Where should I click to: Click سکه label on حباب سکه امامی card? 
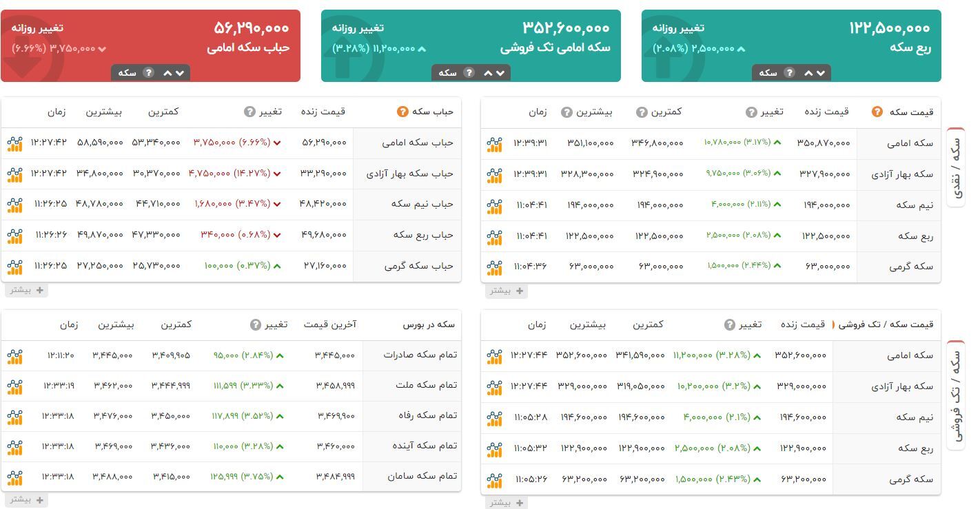click(127, 72)
